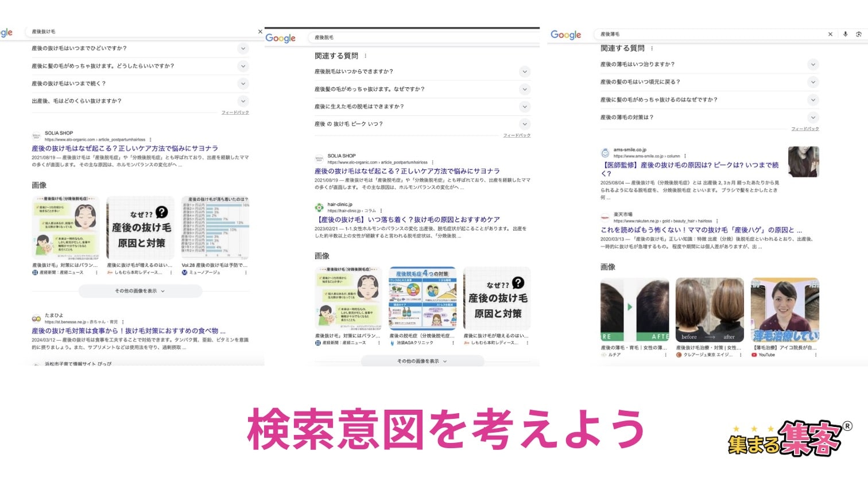868x482 pixels.
Task: Open three-dot menu of 池袋AGAクリニック image
Action: (453, 343)
